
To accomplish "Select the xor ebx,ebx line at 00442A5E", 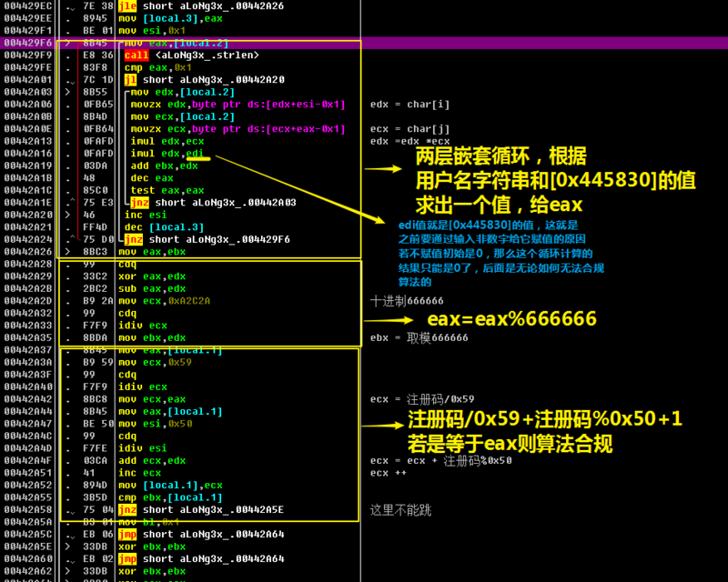I will (x=151, y=547).
